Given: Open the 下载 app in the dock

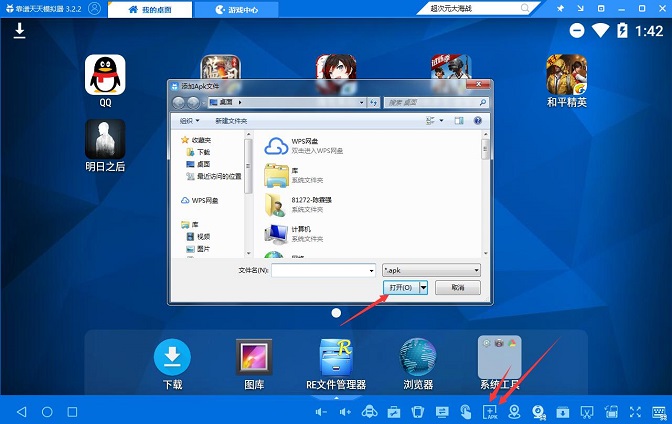Looking at the screenshot, I should coord(172,364).
